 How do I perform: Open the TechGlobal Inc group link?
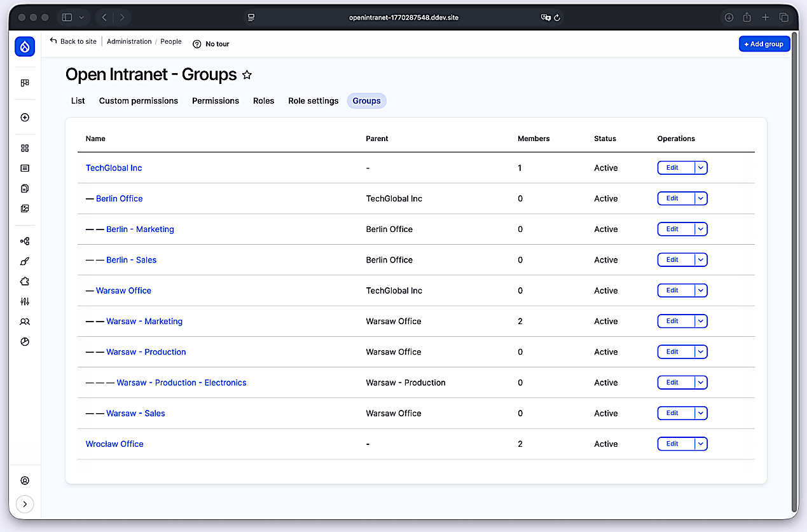pos(114,168)
